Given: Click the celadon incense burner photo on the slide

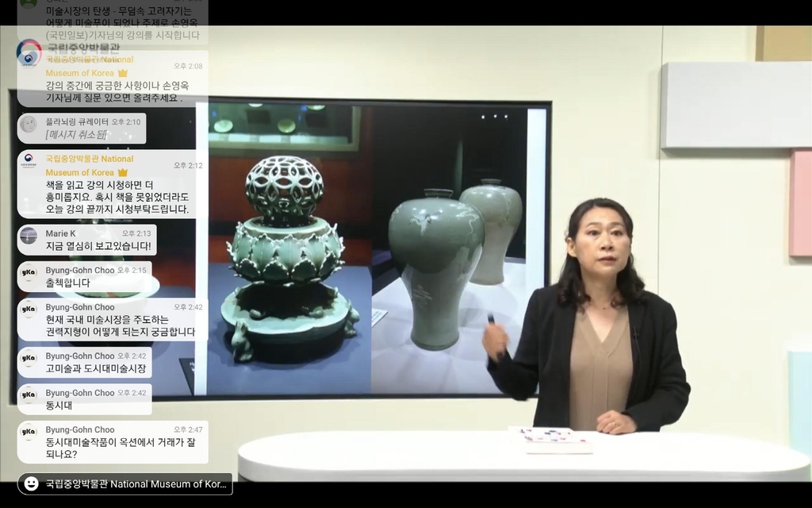Looking at the screenshot, I should click(289, 248).
